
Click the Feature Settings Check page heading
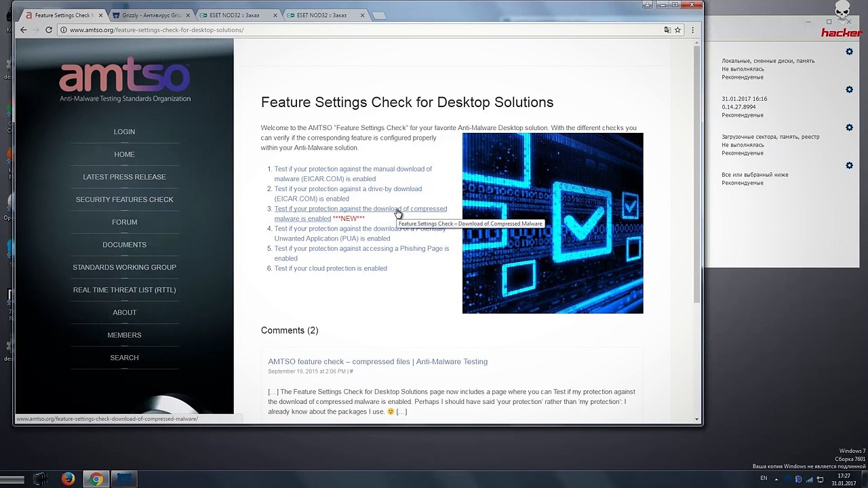407,102
